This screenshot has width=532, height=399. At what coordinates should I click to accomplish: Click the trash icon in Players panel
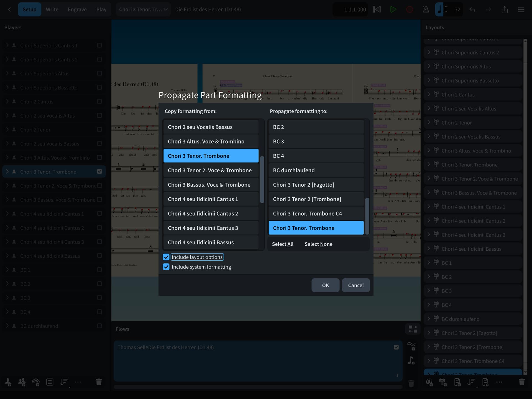(99, 382)
